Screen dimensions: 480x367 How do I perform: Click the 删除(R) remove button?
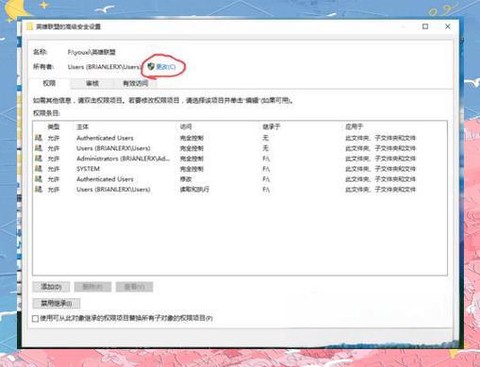tap(93, 287)
